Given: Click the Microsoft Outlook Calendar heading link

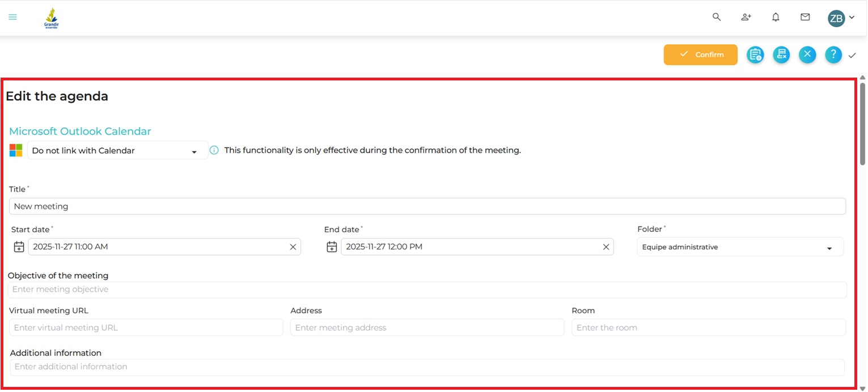Looking at the screenshot, I should tap(80, 131).
